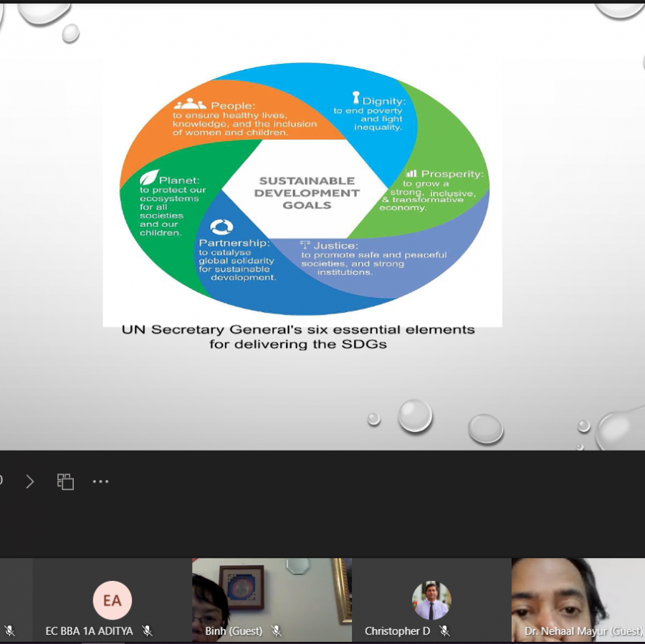Viewport: 645px width, 644px height.
Task: Toggle the muted mic icon beside Christopher D
Action: (x=444, y=631)
